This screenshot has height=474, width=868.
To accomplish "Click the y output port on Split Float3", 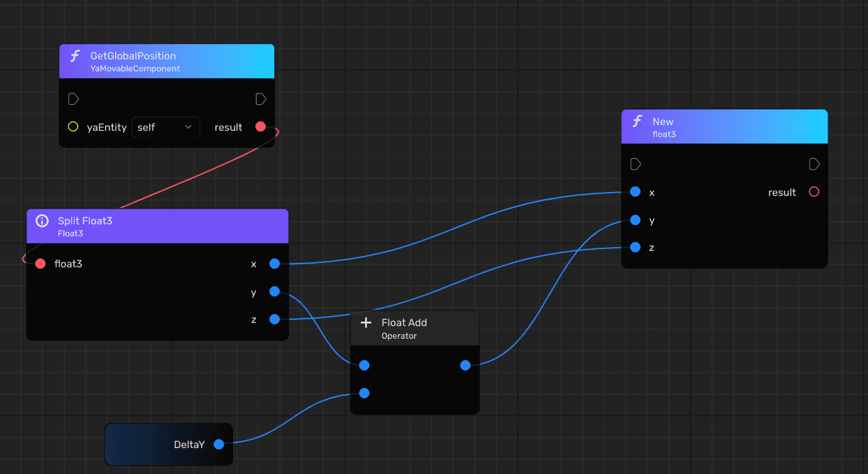I will tap(274, 291).
